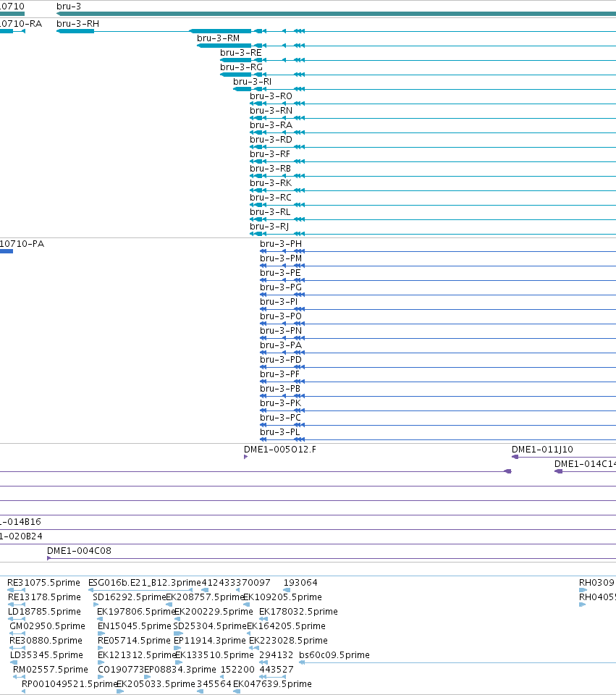Select clone label DME1-004C08
The height and width of the screenshot is (695, 616).
coord(80,550)
